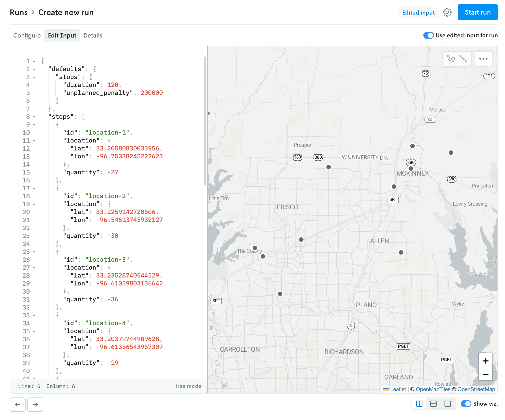Zoom out on the map
Viewport: 505px width, 420px height.
pos(485,374)
